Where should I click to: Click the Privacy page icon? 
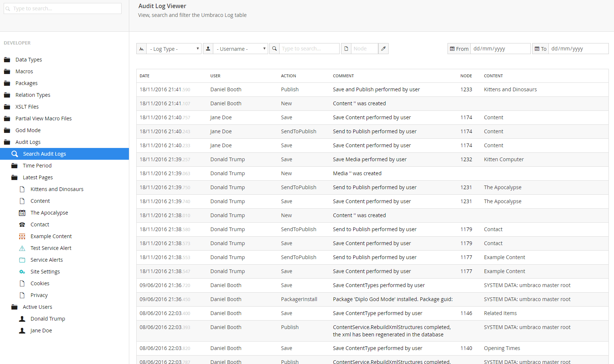coord(22,295)
